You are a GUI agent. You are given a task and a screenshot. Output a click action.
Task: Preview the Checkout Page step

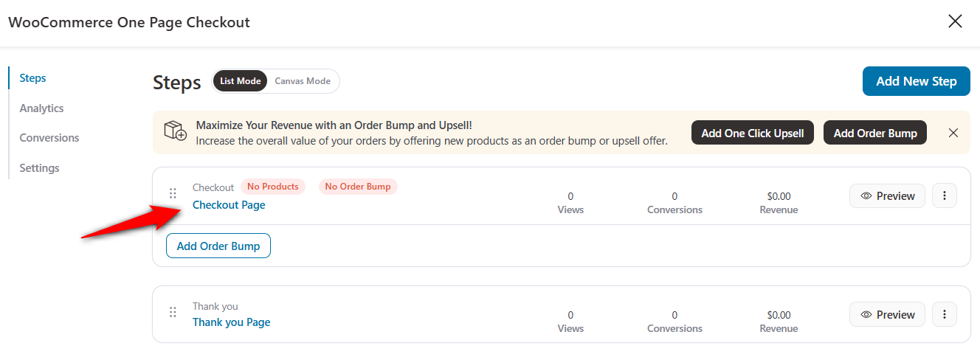(x=887, y=195)
